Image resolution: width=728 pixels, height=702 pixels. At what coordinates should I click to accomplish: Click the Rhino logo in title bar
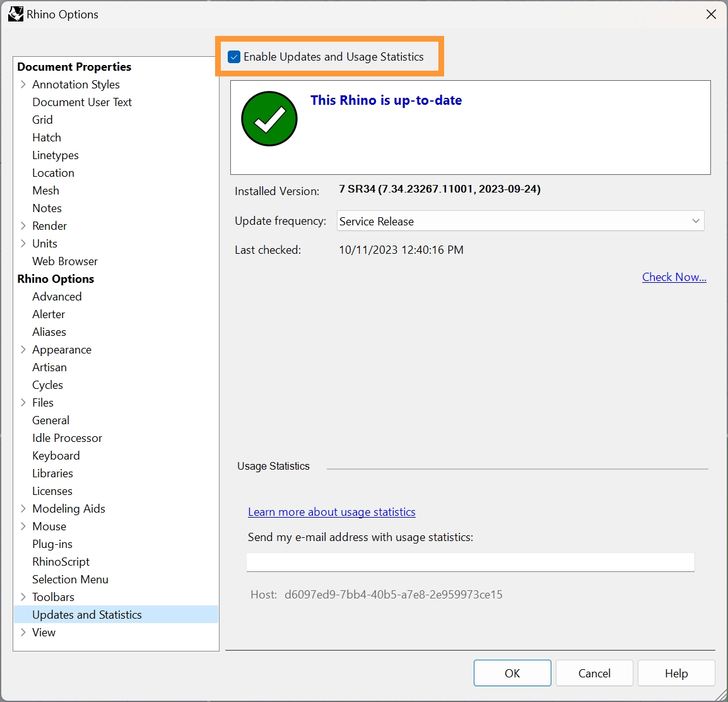[x=15, y=14]
